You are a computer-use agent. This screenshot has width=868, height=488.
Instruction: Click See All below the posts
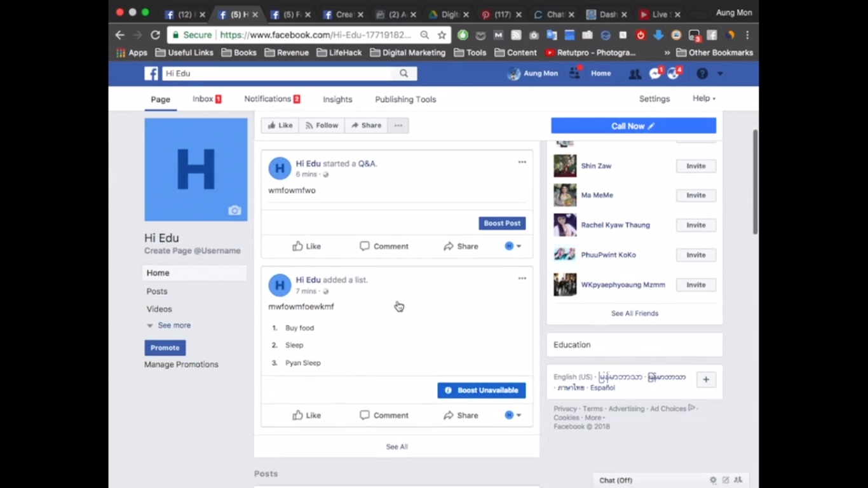click(397, 447)
